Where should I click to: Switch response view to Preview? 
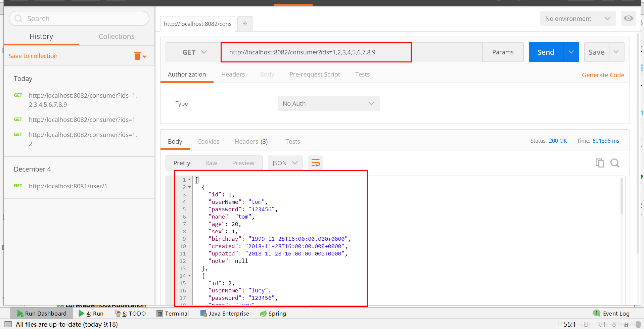[243, 163]
